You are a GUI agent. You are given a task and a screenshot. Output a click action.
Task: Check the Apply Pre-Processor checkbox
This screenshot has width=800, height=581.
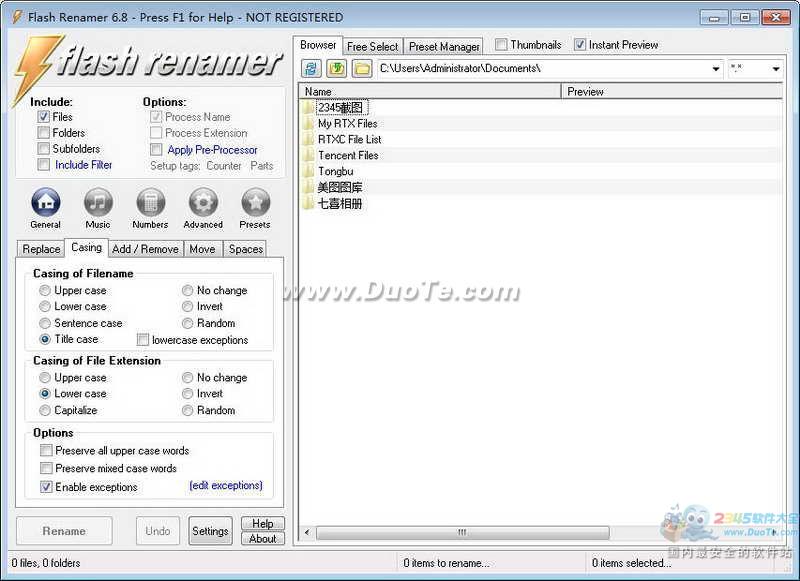point(156,149)
